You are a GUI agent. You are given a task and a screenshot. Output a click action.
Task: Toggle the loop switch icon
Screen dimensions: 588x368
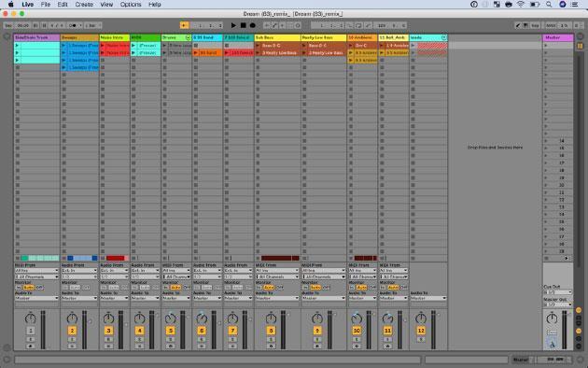click(358, 25)
